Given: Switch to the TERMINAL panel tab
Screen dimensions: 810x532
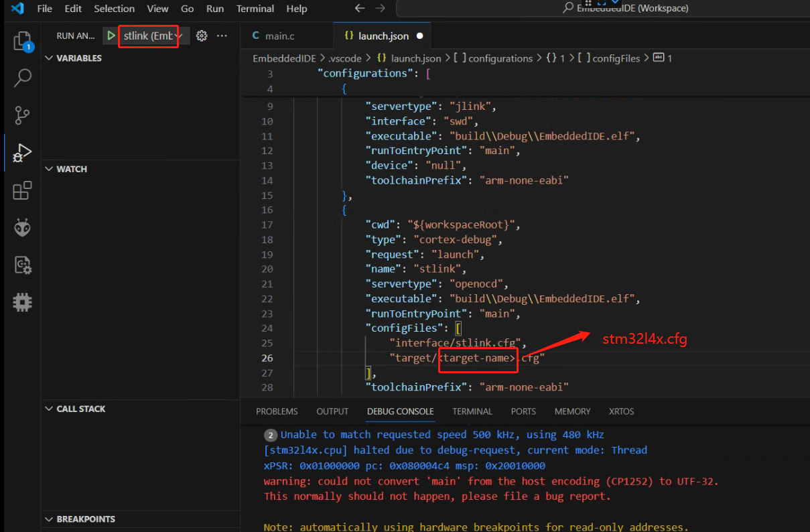Looking at the screenshot, I should (472, 411).
